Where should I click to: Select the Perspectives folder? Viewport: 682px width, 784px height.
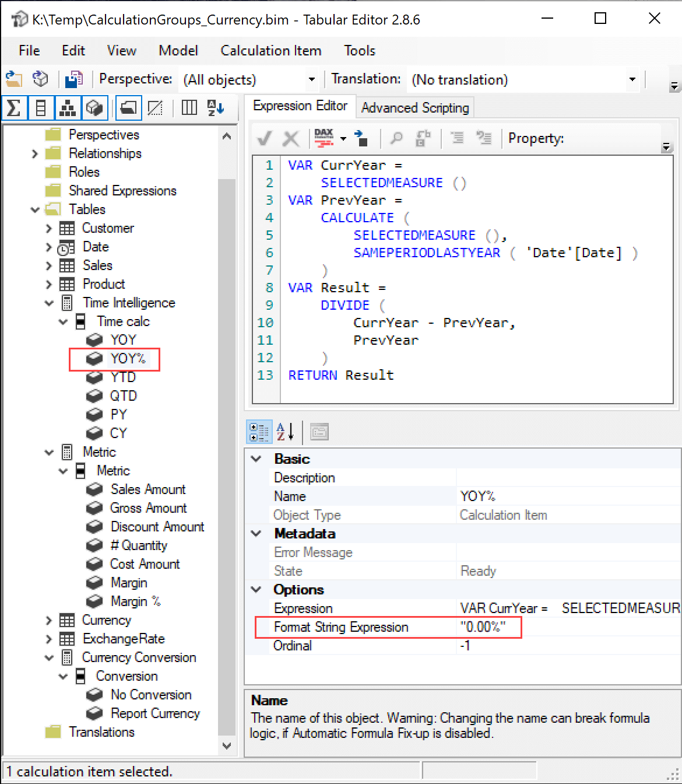tap(104, 135)
